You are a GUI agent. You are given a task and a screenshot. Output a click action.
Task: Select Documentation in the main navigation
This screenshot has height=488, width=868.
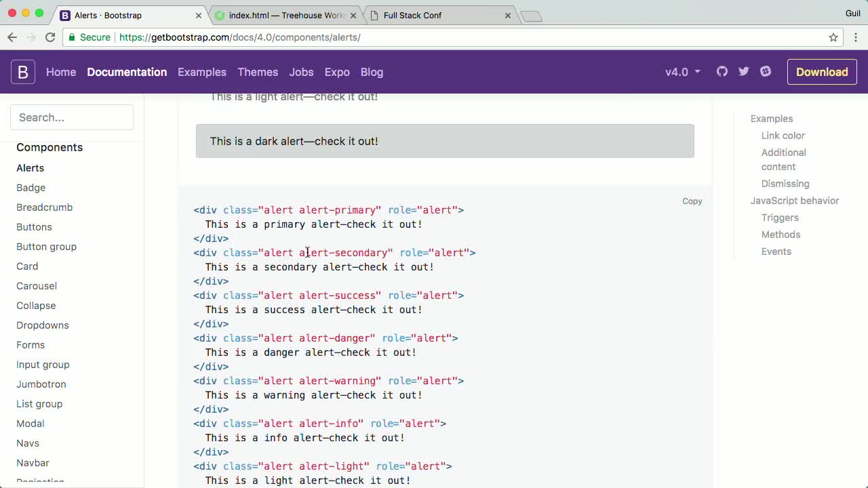(x=127, y=71)
